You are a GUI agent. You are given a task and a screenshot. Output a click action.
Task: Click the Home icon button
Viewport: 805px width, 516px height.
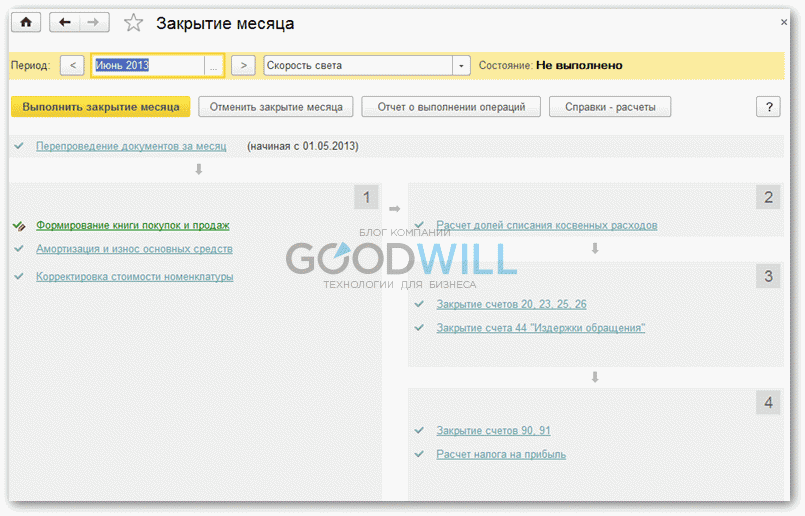[x=26, y=22]
